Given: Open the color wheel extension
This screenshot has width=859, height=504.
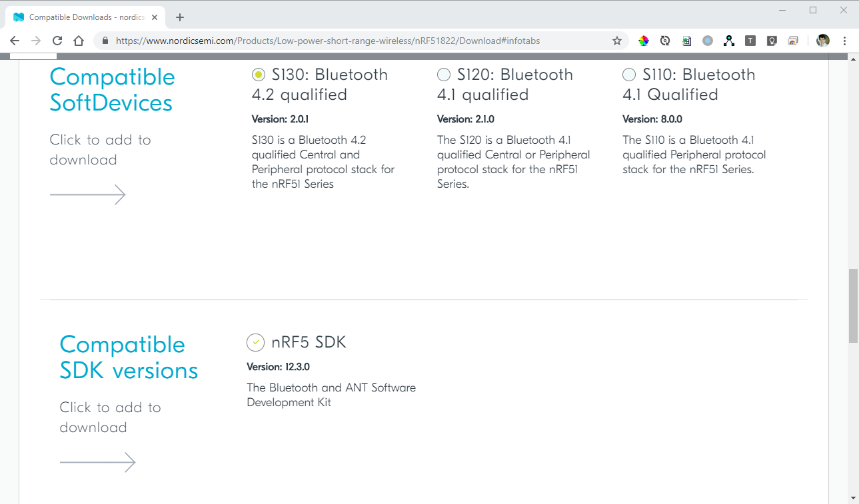Looking at the screenshot, I should pos(644,41).
